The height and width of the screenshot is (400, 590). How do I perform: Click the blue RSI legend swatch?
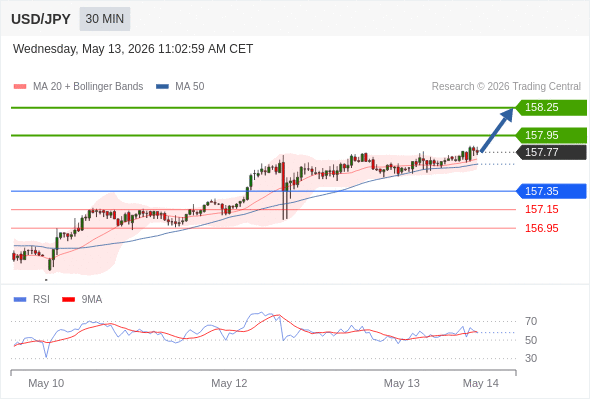click(x=20, y=300)
